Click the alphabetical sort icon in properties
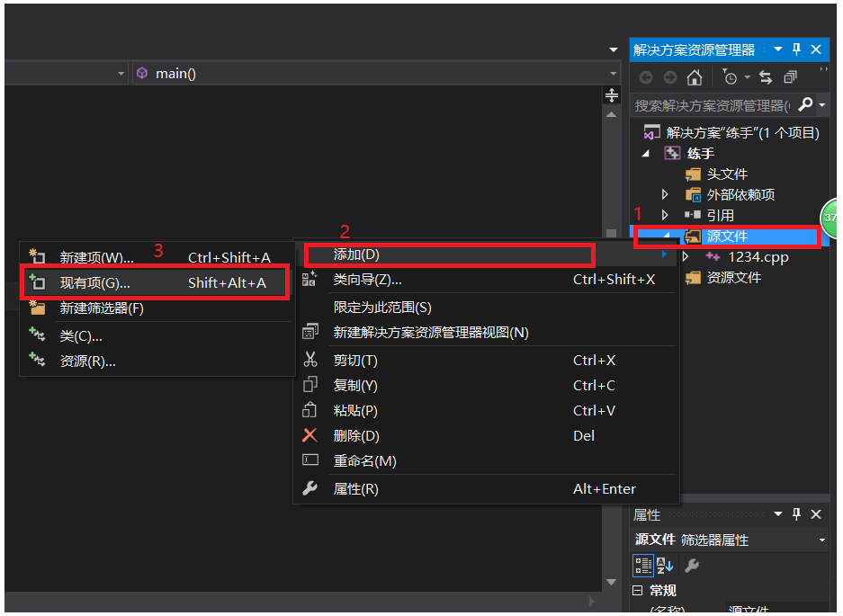This screenshot has height=616, width=843. pyautogui.click(x=665, y=566)
